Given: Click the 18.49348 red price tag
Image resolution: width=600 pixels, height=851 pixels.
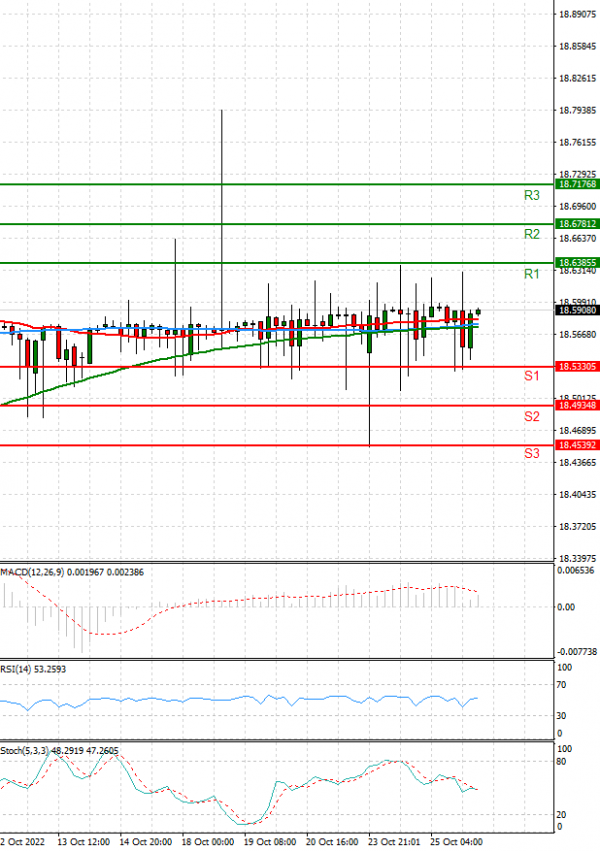Looking at the screenshot, I should tap(577, 405).
